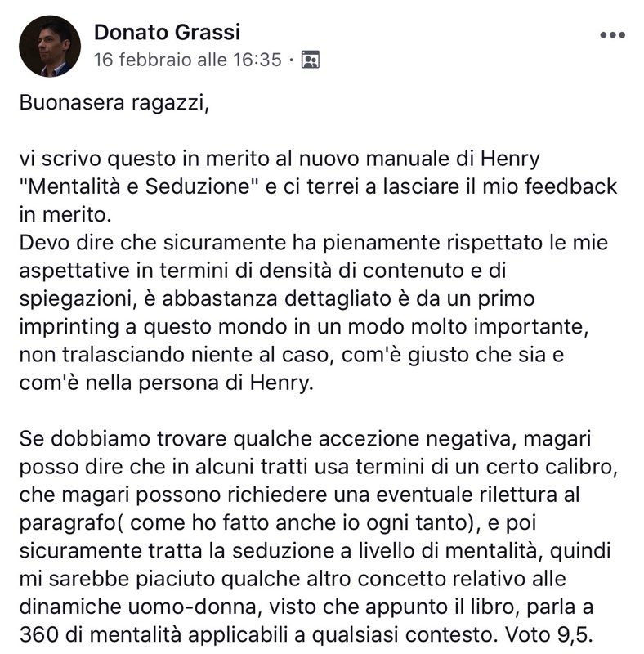Click the greeting line Buonasera ragazzi

(114, 103)
